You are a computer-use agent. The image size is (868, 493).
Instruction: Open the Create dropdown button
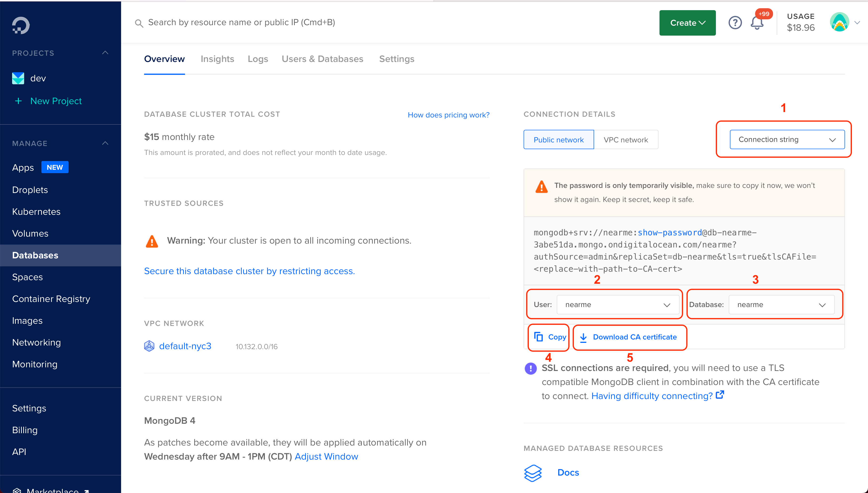pos(687,23)
